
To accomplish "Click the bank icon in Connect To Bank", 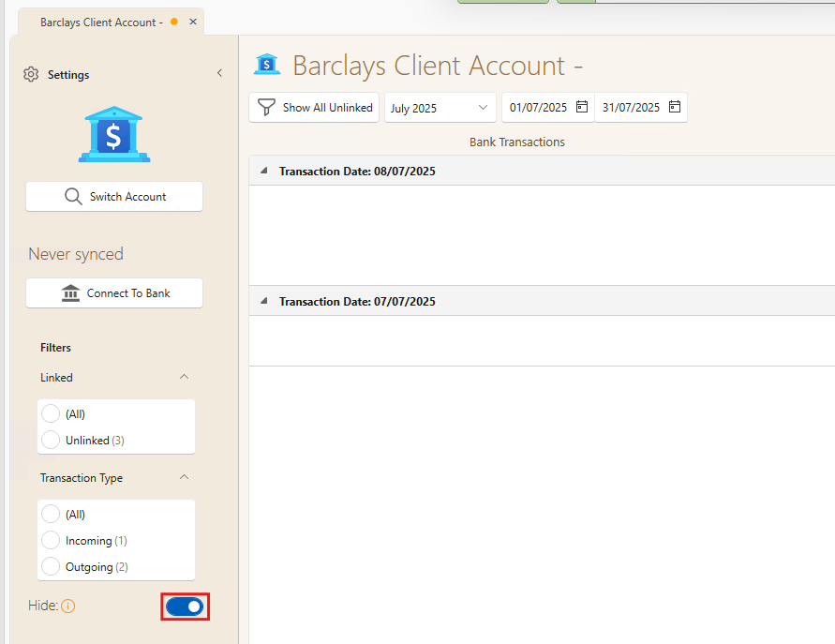I will point(70,293).
